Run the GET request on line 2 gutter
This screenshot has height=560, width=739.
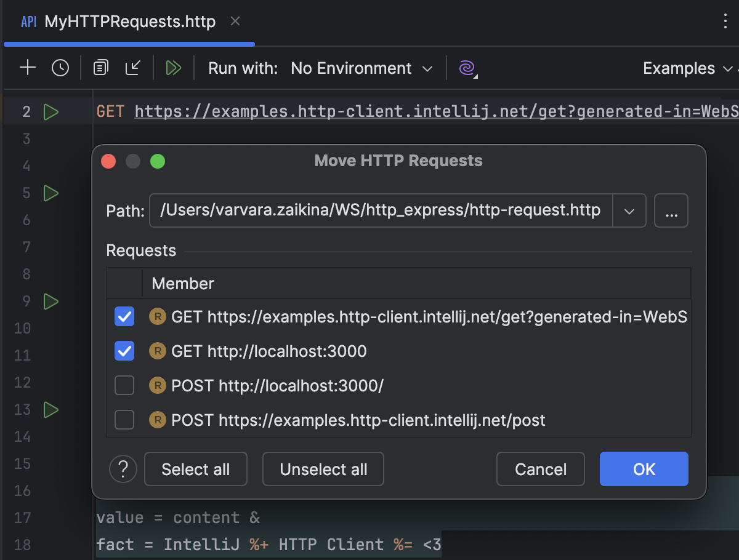[51, 112]
